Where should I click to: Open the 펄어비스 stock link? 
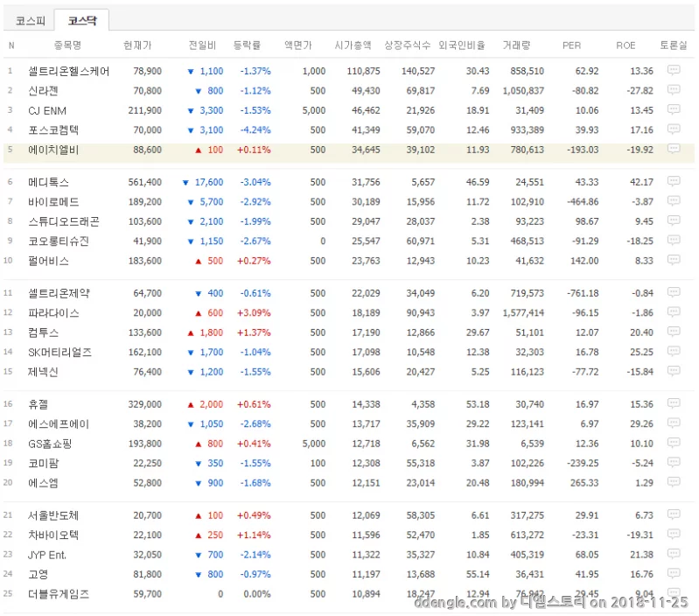[x=48, y=260]
